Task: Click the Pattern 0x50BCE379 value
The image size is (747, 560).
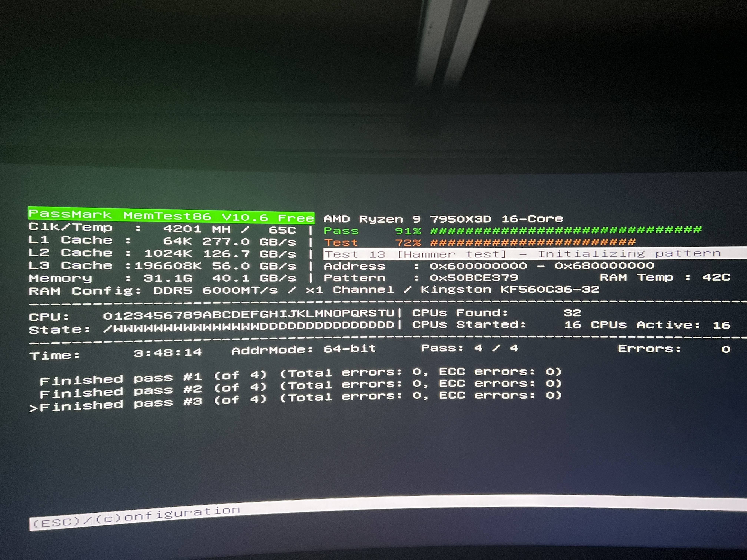Action: click(x=474, y=277)
